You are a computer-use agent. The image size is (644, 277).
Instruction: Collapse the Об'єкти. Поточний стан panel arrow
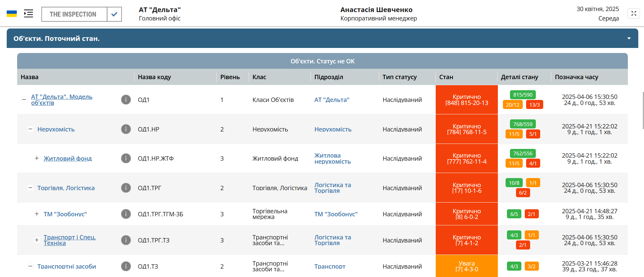(629, 39)
